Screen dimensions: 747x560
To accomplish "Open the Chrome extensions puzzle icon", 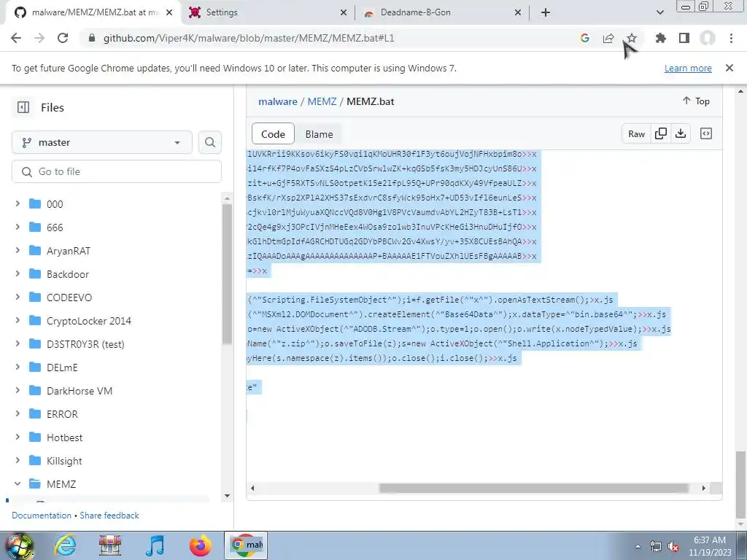I will pyautogui.click(x=660, y=38).
